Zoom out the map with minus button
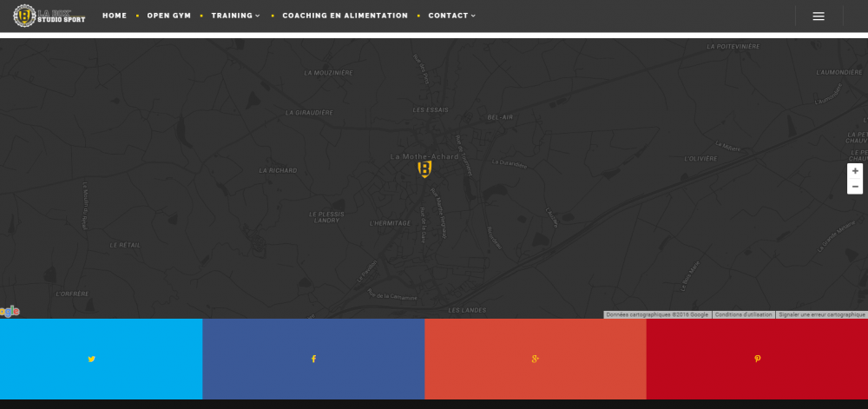The image size is (868, 409). point(855,187)
